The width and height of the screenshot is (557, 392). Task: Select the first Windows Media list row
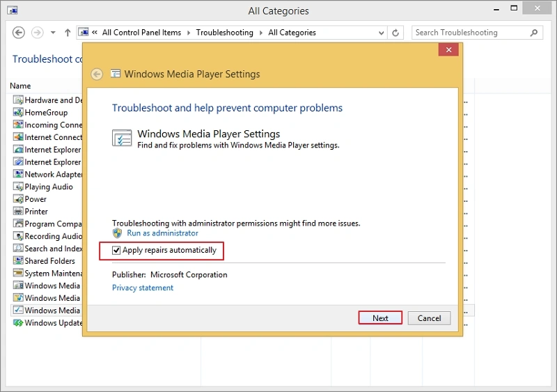47,285
